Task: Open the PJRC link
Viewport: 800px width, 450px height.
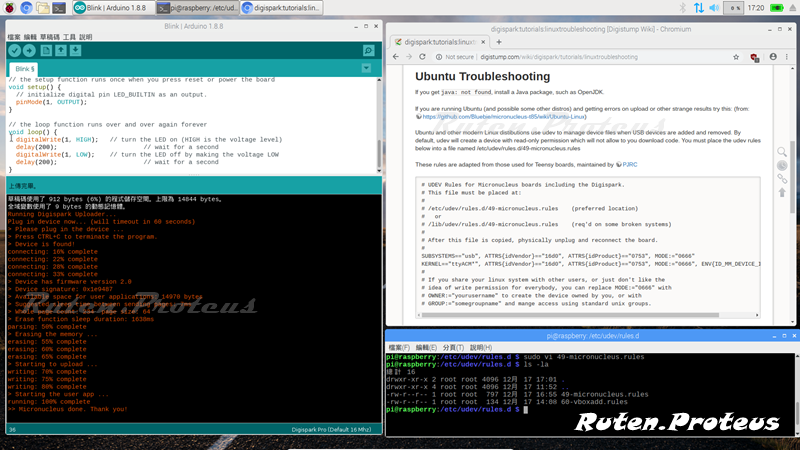Action: click(630, 165)
